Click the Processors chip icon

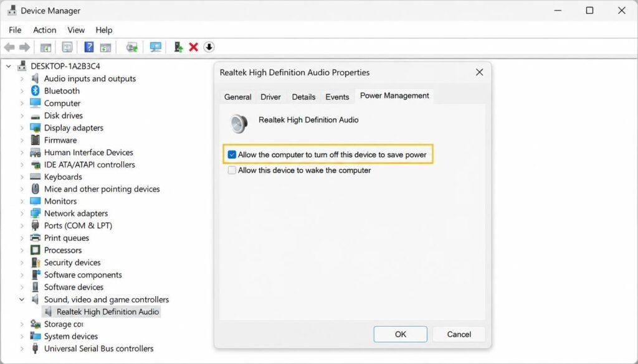(x=36, y=250)
